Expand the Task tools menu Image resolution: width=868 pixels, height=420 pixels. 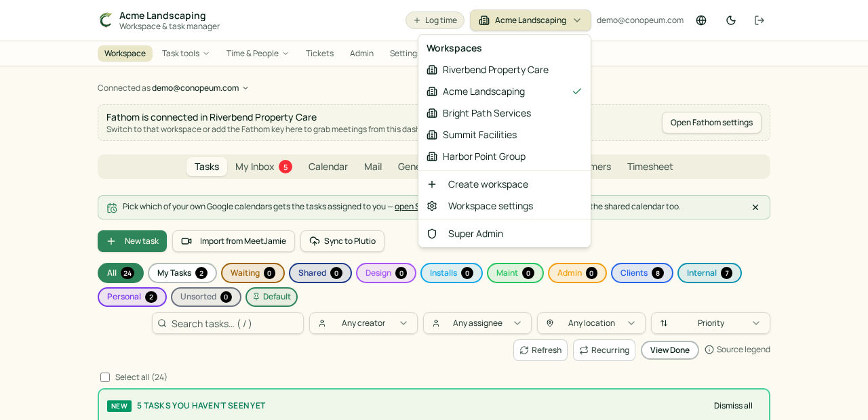186,54
